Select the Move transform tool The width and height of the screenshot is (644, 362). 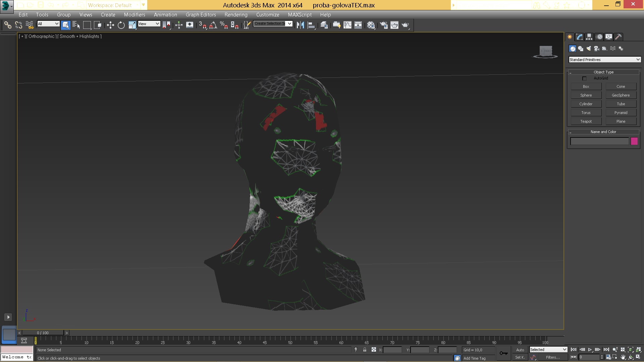click(110, 25)
